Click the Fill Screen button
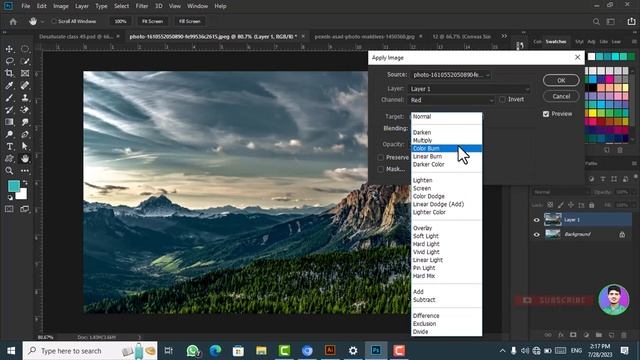The image size is (640, 360). tap(189, 21)
